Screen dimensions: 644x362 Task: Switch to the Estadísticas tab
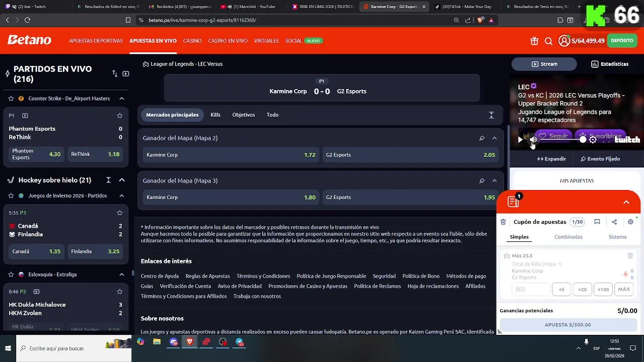(x=610, y=64)
